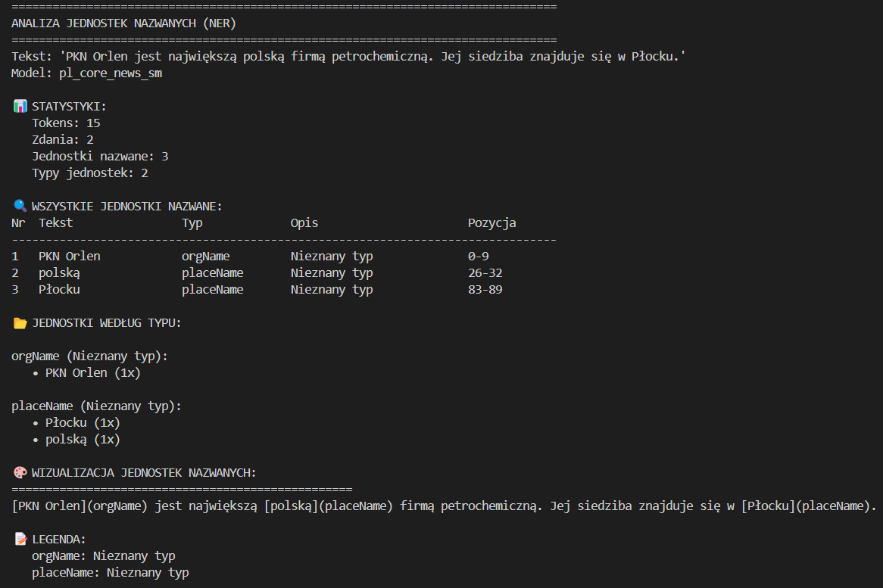883x588 pixels.
Task: Click the folder emoji beside JEDNOSTKI WEDŁUG TYPU
Action: [x=20, y=323]
